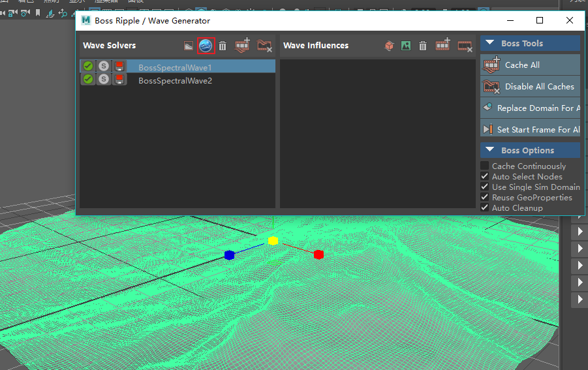Click Disable Cache icon in Wave Influences header
Screen dimensions: 588x370
coord(465,46)
